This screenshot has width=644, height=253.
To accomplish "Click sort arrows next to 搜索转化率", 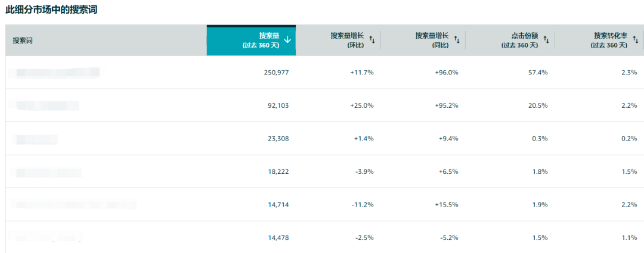I will tap(636, 40).
